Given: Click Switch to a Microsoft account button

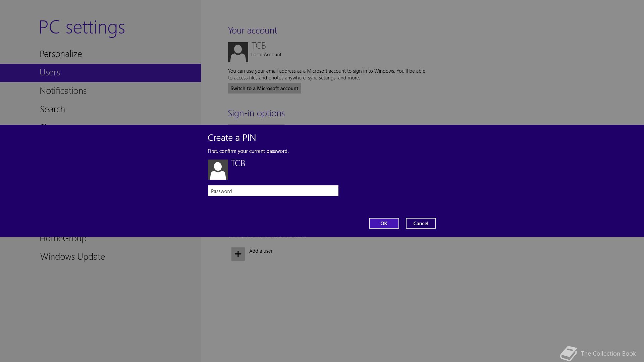Looking at the screenshot, I should tap(264, 88).
